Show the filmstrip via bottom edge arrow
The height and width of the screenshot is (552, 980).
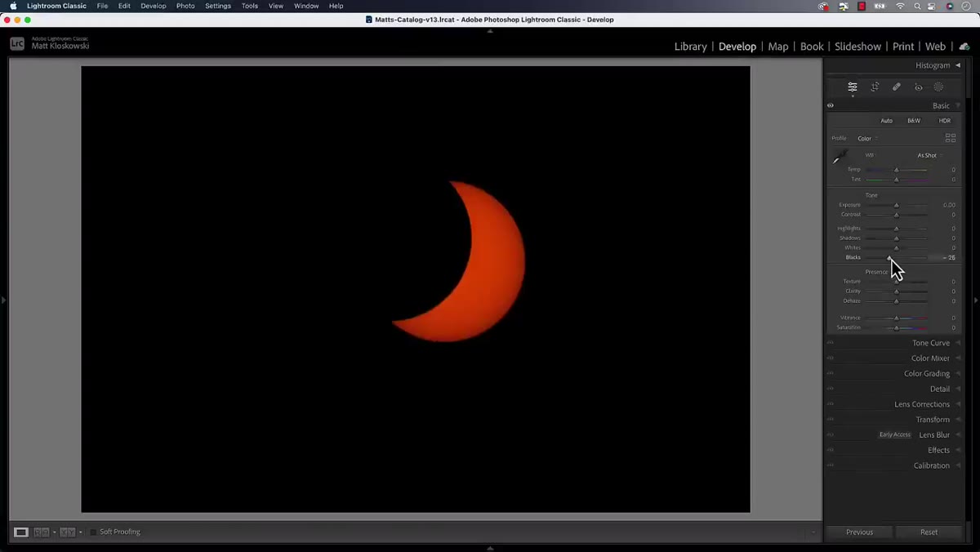coord(490,548)
